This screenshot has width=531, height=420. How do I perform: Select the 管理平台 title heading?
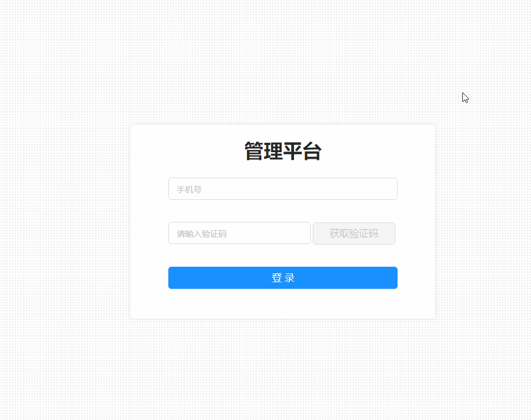click(x=283, y=151)
